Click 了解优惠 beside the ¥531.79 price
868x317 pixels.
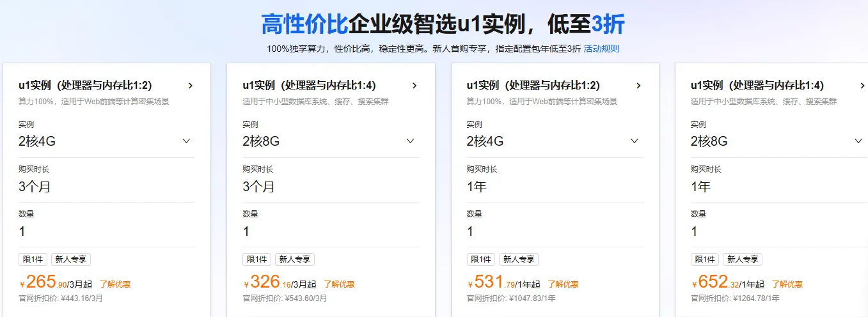click(x=563, y=284)
